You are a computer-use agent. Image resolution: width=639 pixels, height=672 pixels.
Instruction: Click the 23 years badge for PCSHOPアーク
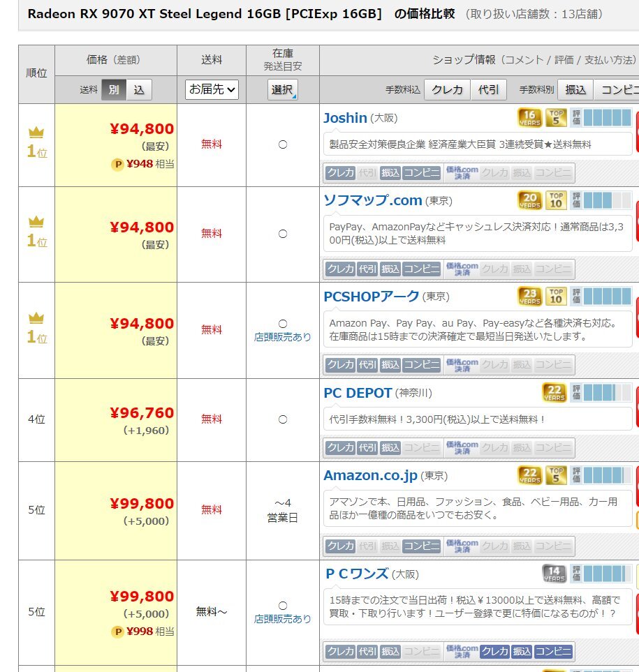point(529,296)
